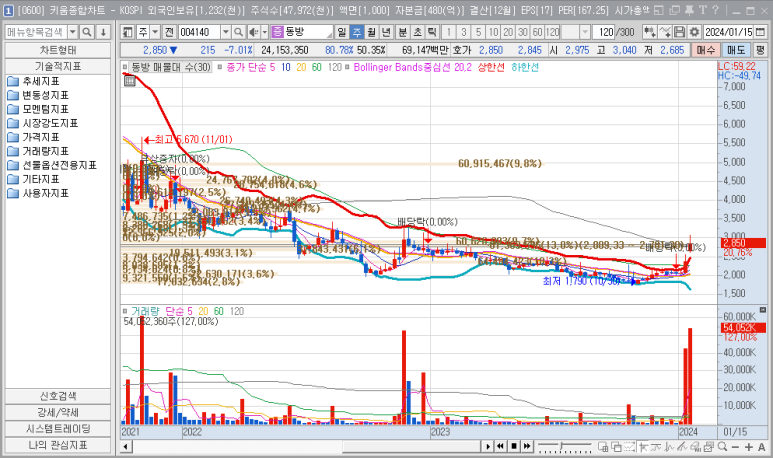The width and height of the screenshot is (773, 458).
Task: Click the T icon in the title bar
Action: (x=703, y=10)
